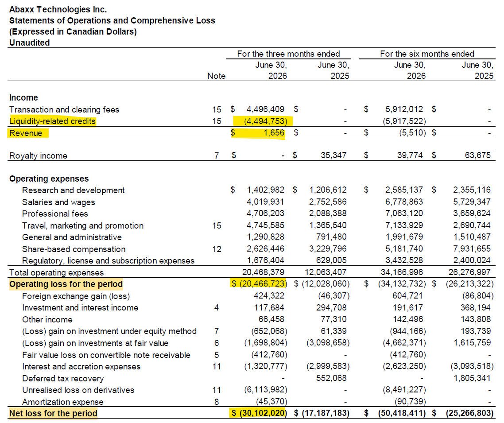504x423 pixels.
Task: Click total value 20,468,379
Action: (x=263, y=272)
